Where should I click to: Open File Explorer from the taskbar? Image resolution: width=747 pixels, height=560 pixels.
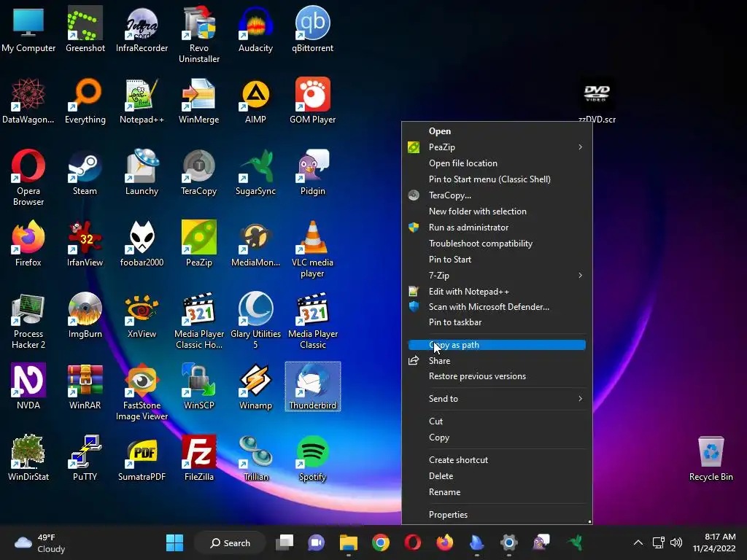click(348, 542)
